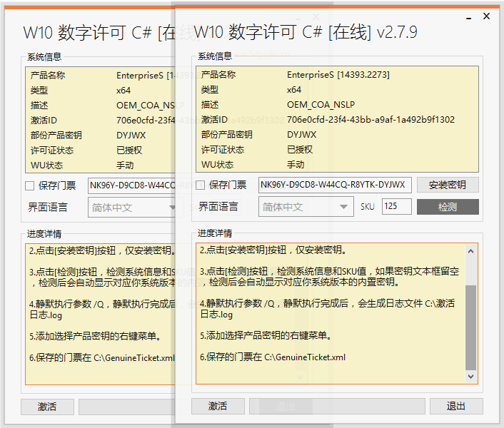Click the scroll down arrow in 进度详情

tap(471, 377)
